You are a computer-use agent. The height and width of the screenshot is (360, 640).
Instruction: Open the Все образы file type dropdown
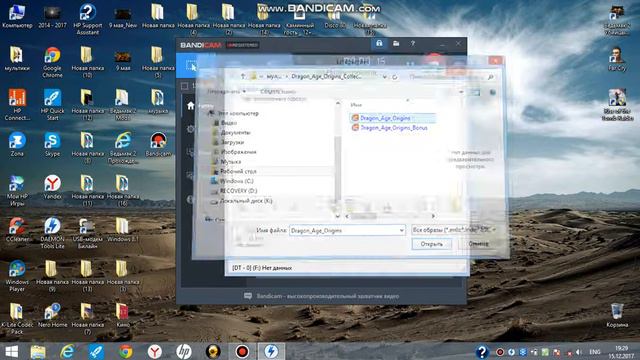pyautogui.click(x=454, y=230)
